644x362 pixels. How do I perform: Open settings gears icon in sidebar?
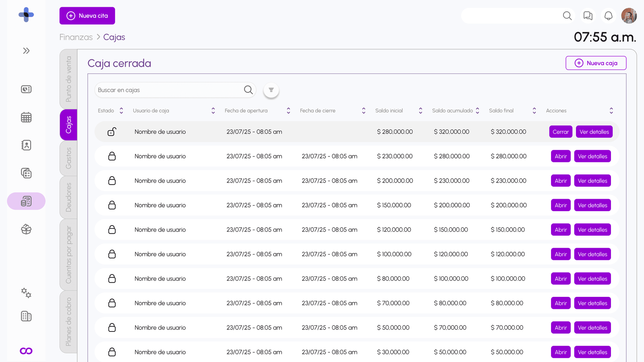[x=26, y=293]
